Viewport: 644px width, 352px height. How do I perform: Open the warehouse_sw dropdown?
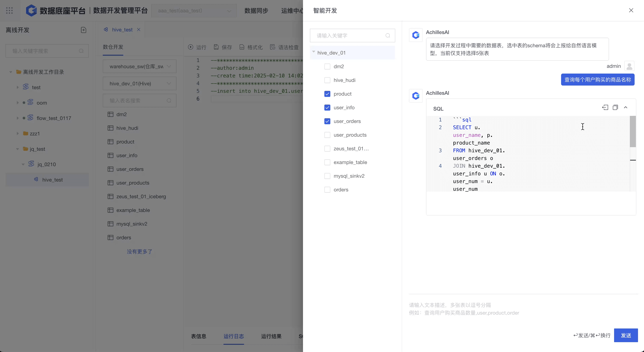coord(140,66)
